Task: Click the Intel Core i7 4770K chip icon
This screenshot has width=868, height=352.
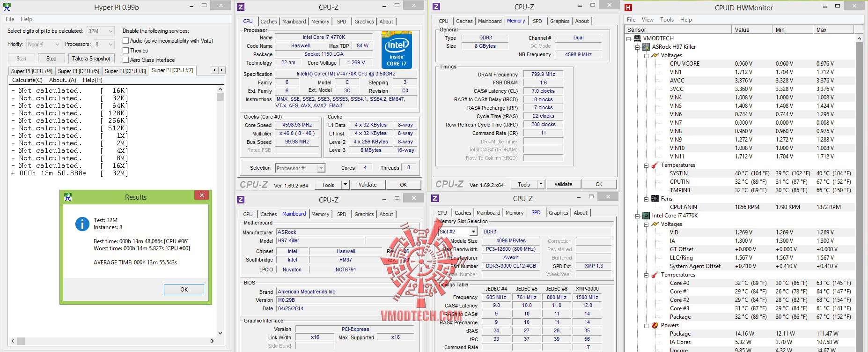Action: coord(646,216)
